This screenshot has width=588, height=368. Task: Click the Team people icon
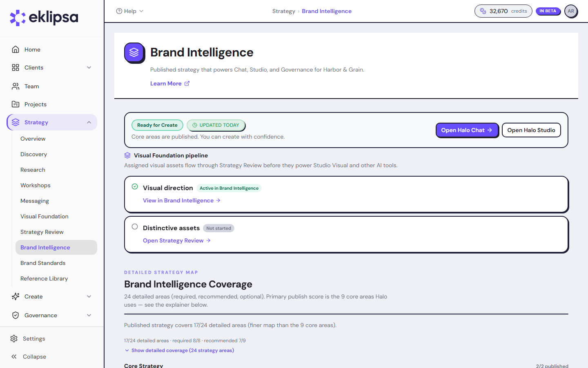[x=16, y=86]
